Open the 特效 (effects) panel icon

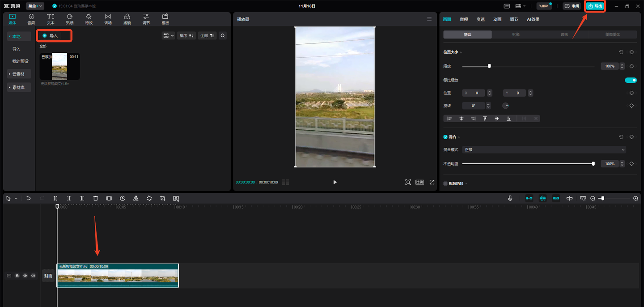click(89, 19)
